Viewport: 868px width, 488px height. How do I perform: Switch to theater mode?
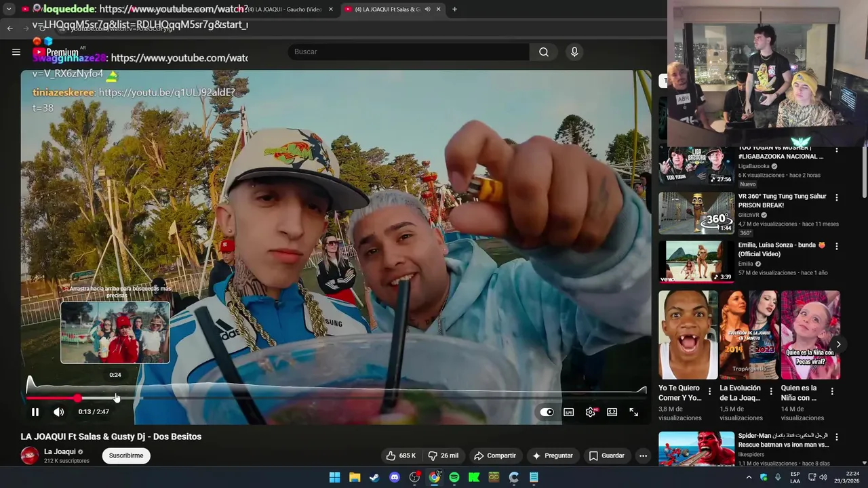point(612,411)
